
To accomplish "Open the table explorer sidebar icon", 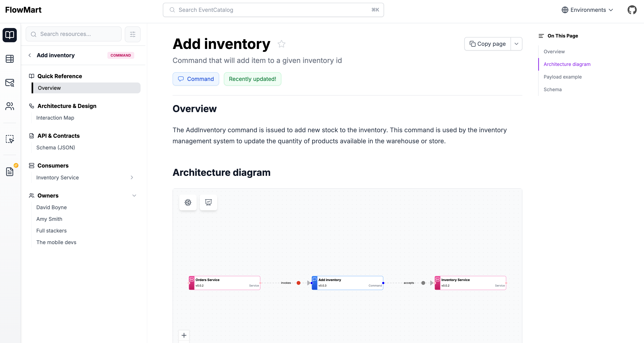I will click(x=10, y=59).
